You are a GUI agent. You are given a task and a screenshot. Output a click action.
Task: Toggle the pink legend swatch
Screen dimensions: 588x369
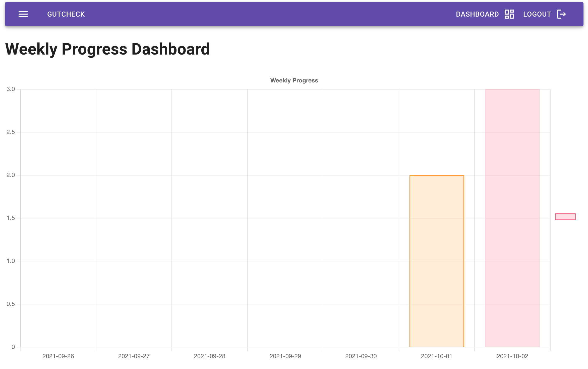coord(565,217)
